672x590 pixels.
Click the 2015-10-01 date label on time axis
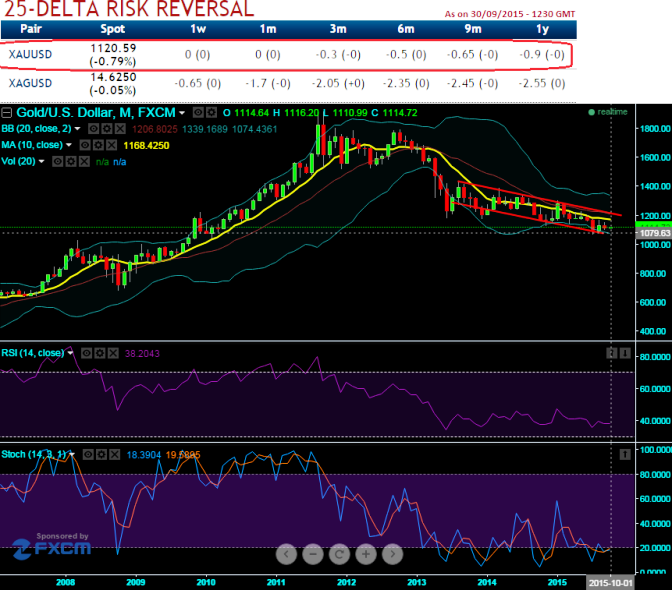coord(610,583)
